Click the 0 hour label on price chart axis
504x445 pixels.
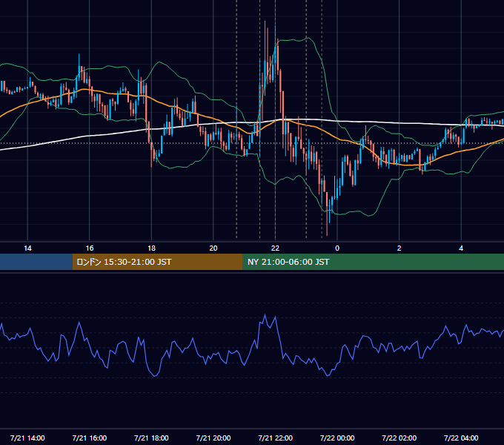pos(337,248)
